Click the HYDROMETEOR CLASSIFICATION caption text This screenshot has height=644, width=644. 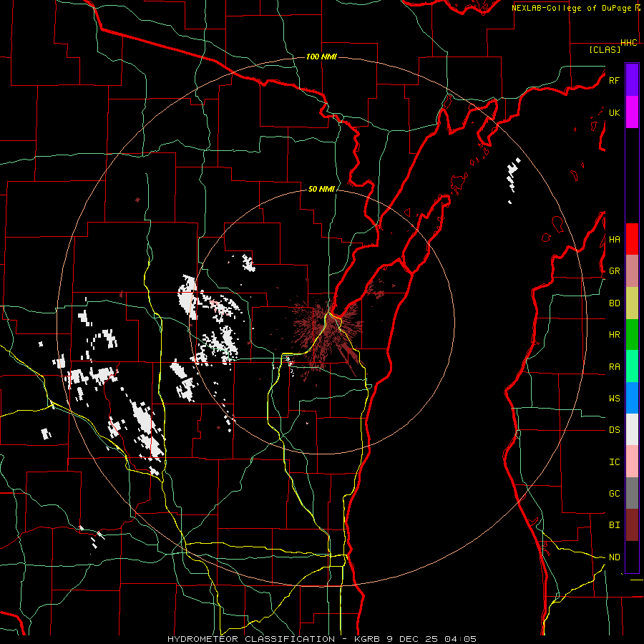pyautogui.click(x=251, y=639)
